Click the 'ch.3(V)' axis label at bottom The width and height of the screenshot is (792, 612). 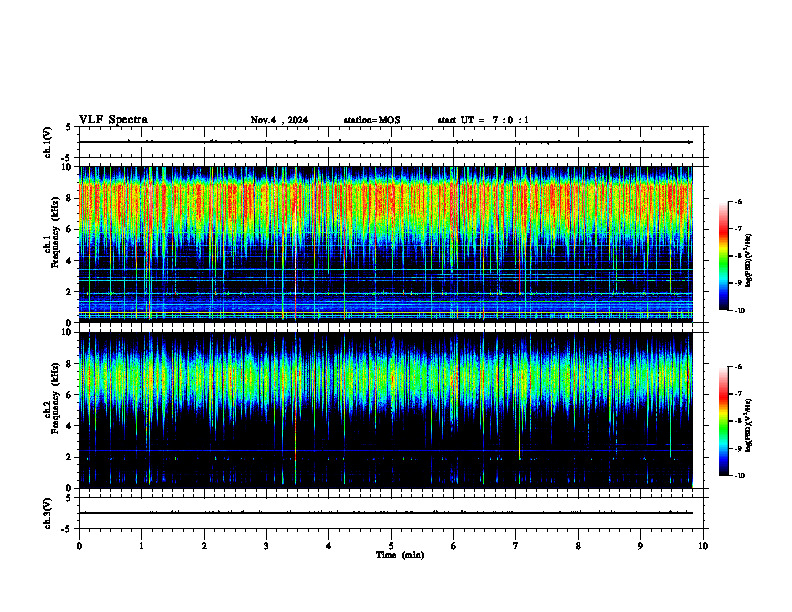pyautogui.click(x=48, y=514)
